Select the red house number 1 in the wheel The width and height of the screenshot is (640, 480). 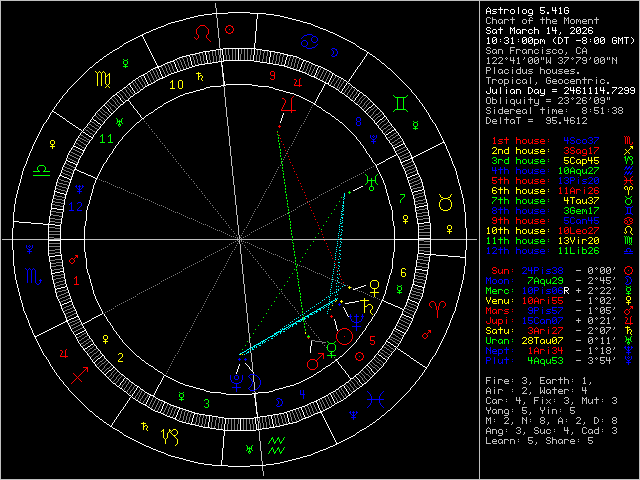[76, 281]
